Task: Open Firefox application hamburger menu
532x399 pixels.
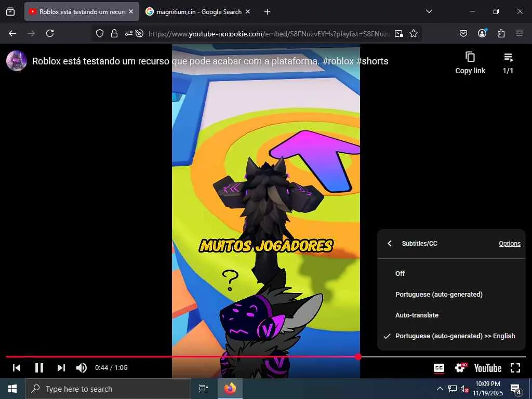Action: click(x=520, y=33)
